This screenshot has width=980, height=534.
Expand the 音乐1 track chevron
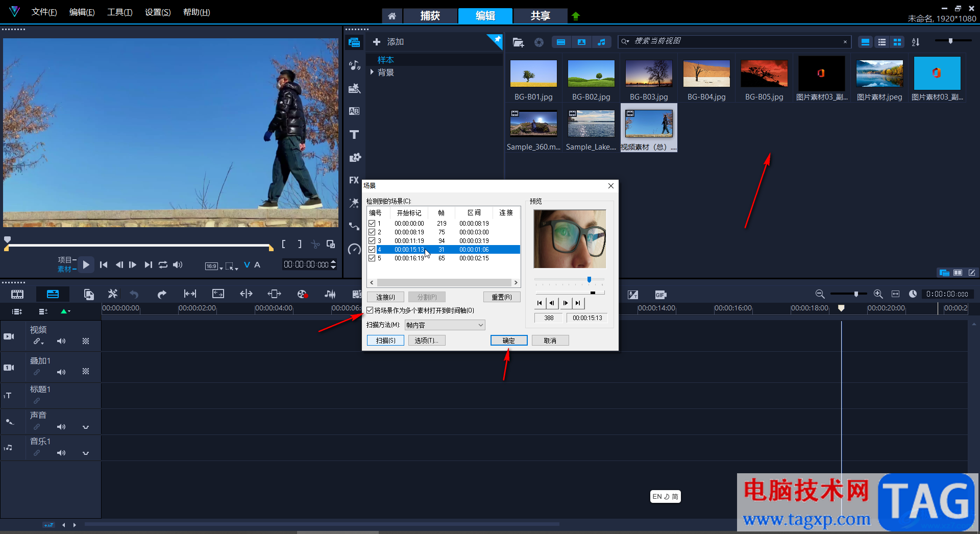tap(86, 453)
